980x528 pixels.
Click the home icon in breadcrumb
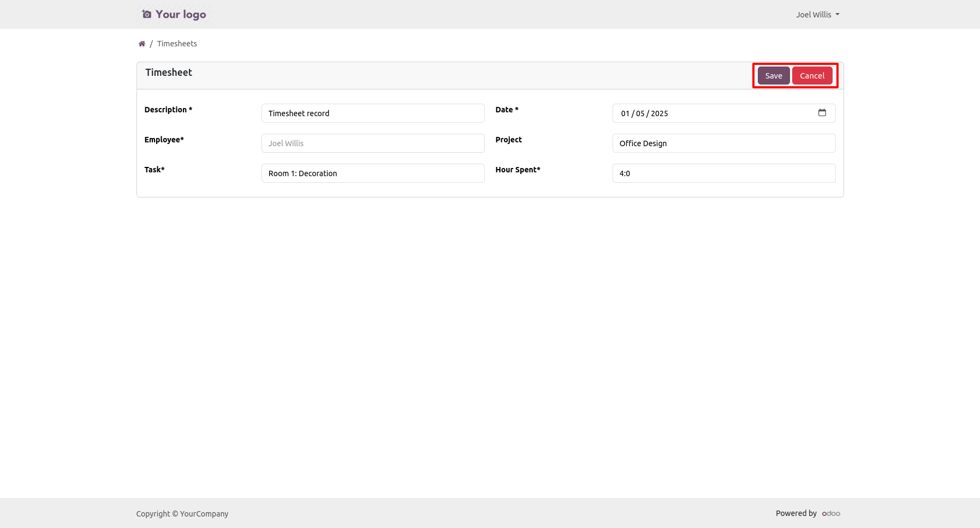point(142,44)
